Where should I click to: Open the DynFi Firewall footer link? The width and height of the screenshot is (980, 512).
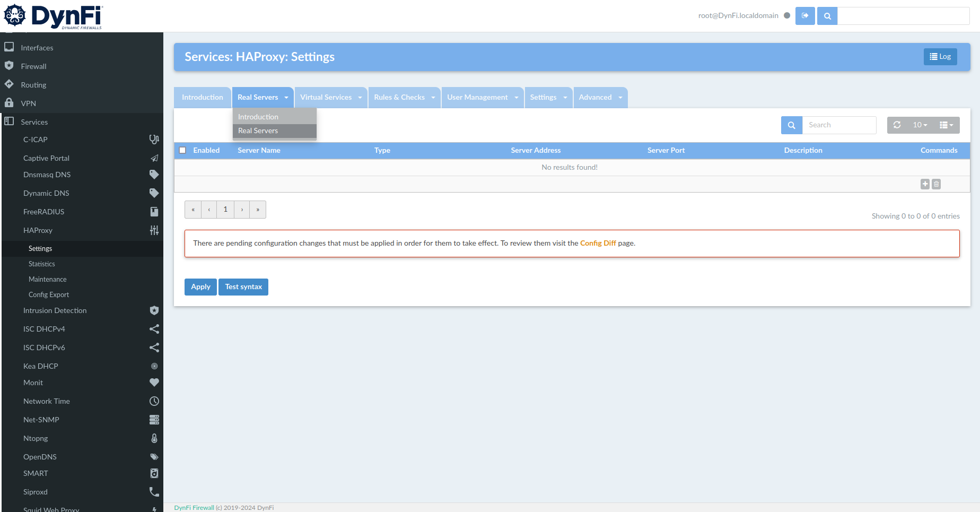pos(194,508)
